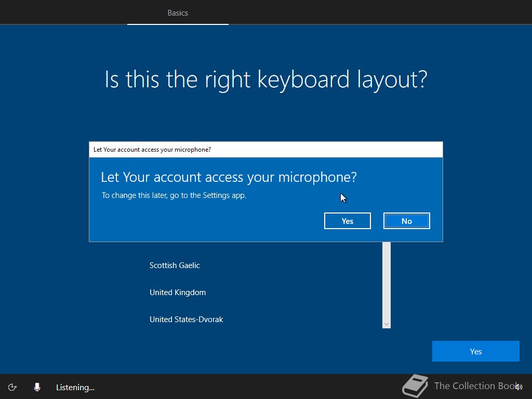Image resolution: width=532 pixels, height=399 pixels.
Task: Click the keyboard list scrollbar track
Action: 386,281
